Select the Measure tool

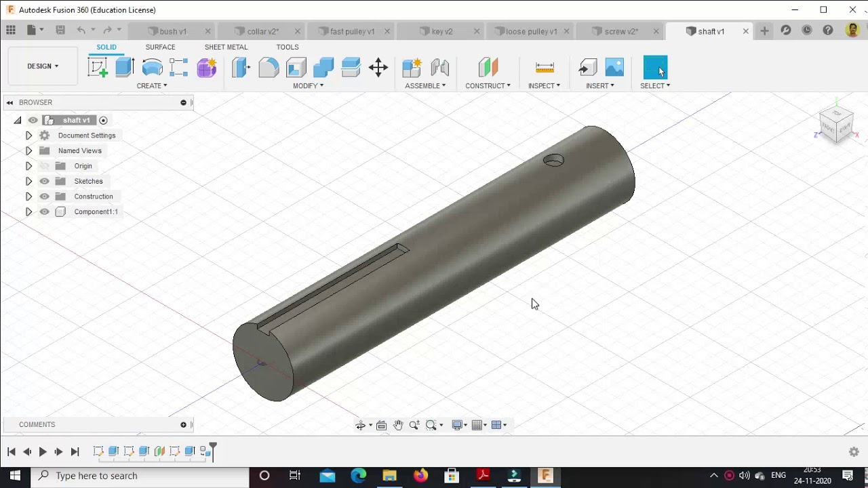[x=545, y=67]
